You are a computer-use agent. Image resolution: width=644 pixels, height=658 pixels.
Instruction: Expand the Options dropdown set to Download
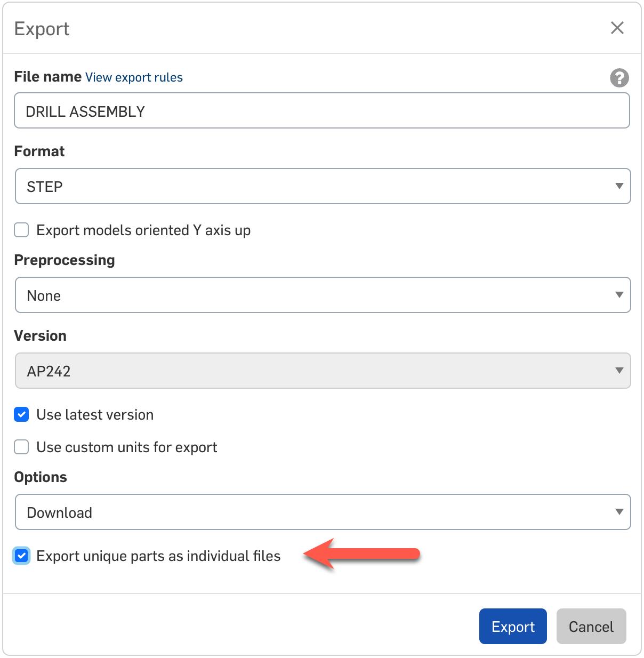click(x=322, y=512)
